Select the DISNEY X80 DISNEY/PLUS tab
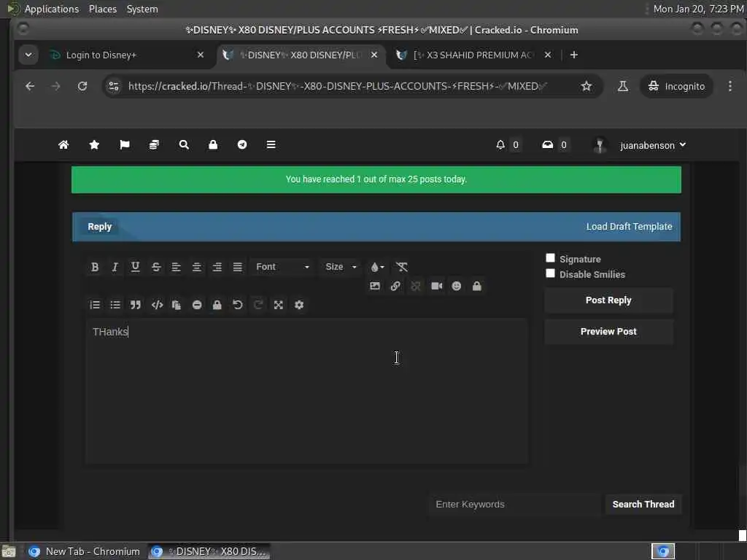The height and width of the screenshot is (560, 747). click(x=301, y=55)
